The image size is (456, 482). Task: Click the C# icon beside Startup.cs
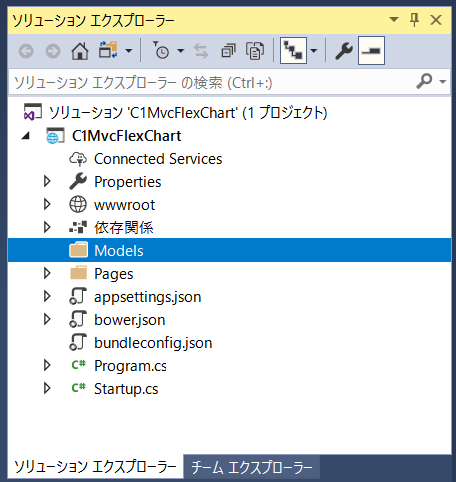pos(79,388)
